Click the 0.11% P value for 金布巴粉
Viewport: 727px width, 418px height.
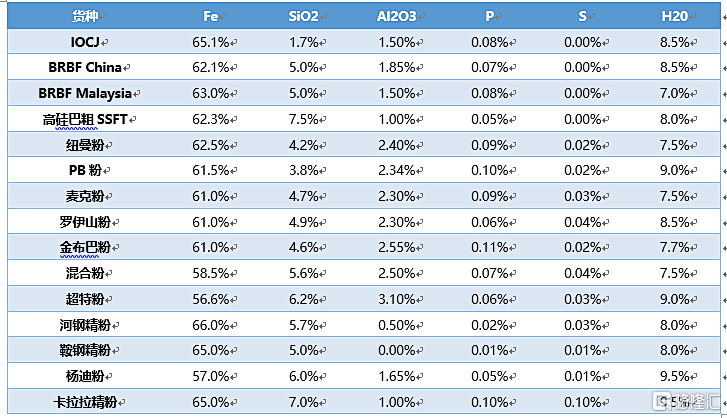coord(489,247)
